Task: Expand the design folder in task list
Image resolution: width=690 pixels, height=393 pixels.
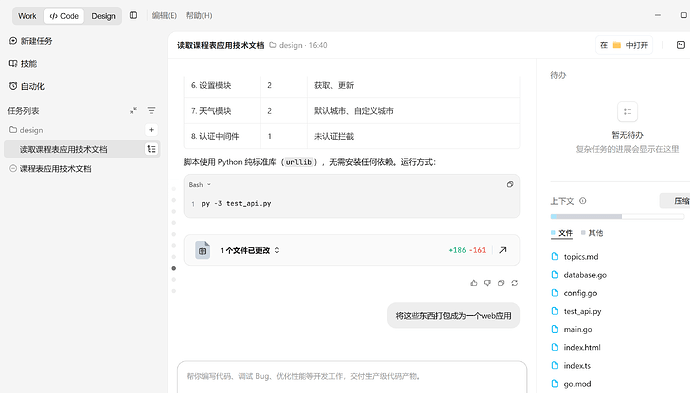Action: coord(26,130)
